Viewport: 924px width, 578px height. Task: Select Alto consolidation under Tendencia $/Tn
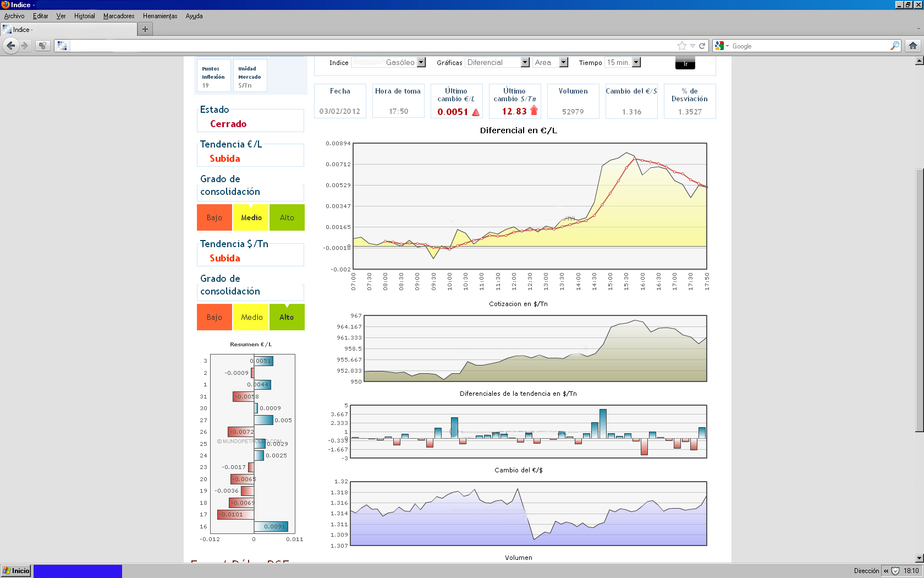287,317
